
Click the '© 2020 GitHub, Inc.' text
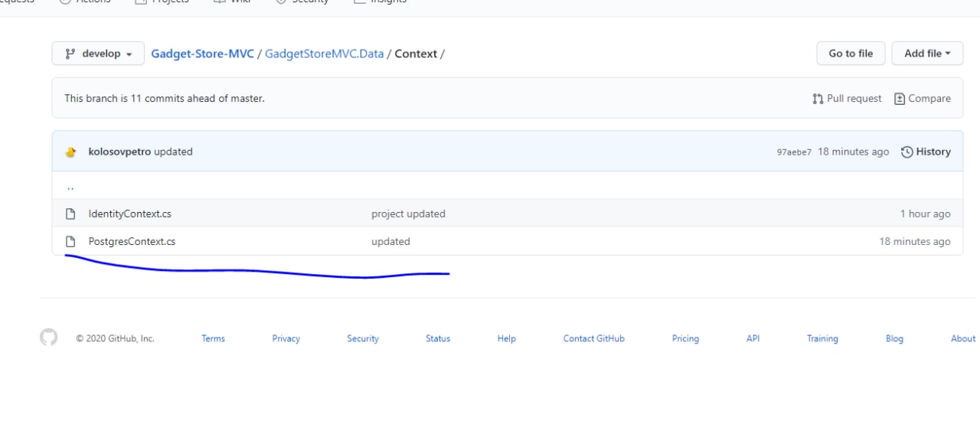(x=115, y=338)
